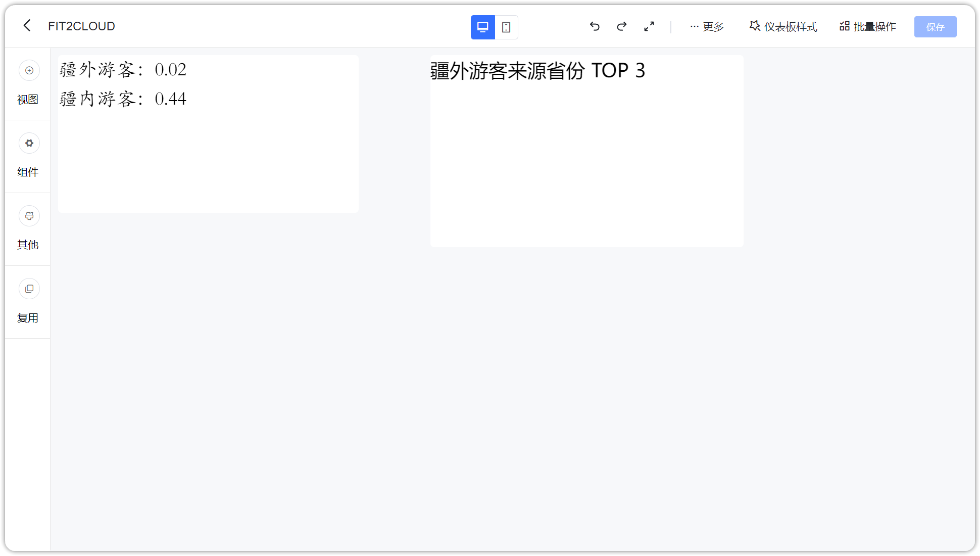
Task: Switch to desktop layout preview
Action: 482,27
